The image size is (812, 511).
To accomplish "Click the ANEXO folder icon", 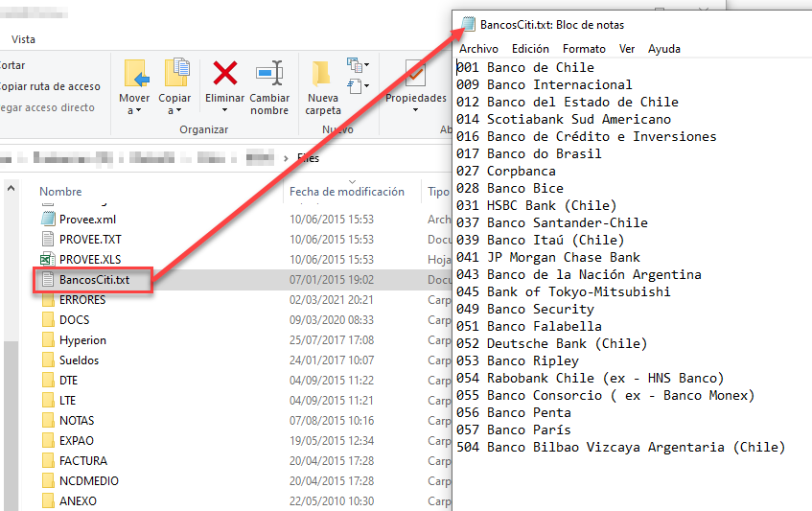I will (x=48, y=501).
